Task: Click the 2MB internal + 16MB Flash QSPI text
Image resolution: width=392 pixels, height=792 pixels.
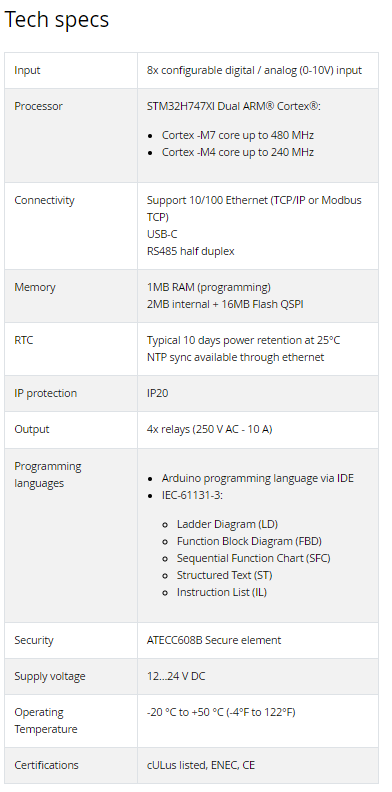Action: tap(225, 304)
